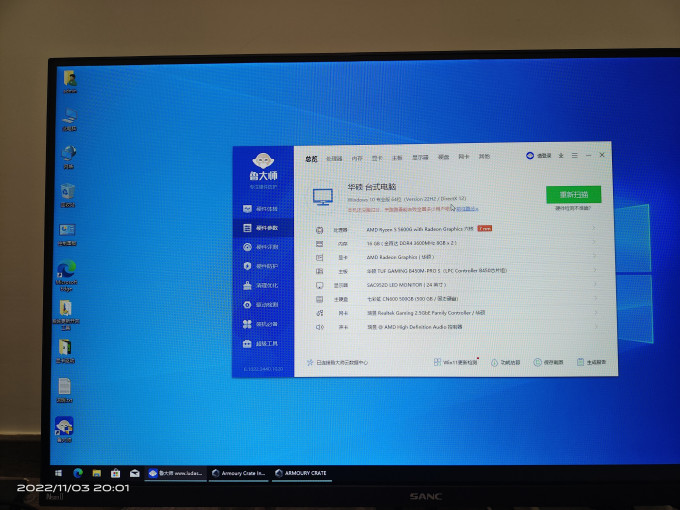680x510 pixels.
Task: Open 装机必备 software section
Action: point(261,324)
